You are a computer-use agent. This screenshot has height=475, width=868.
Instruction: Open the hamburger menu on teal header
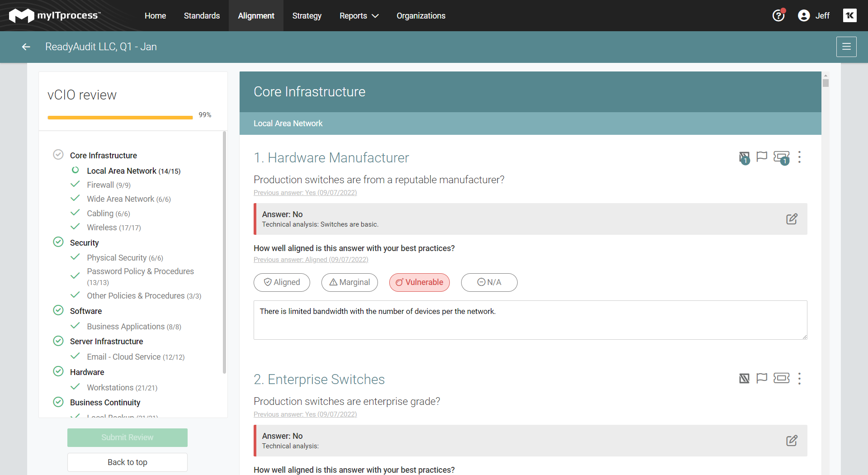click(846, 47)
